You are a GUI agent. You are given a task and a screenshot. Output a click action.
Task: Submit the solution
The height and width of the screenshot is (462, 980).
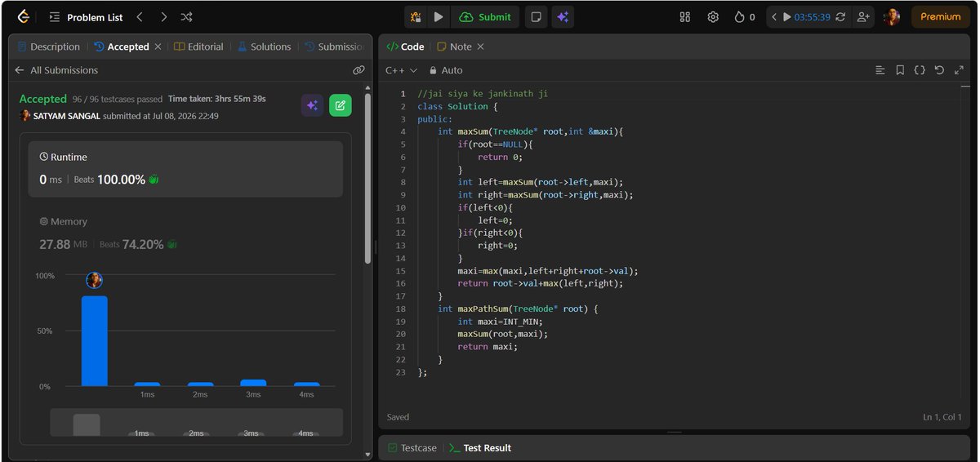point(486,16)
